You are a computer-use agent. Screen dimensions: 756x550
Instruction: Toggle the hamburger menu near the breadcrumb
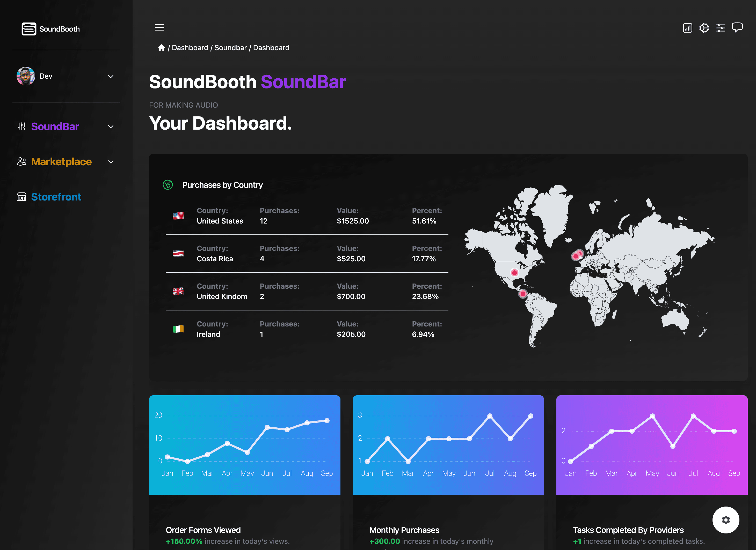point(159,27)
